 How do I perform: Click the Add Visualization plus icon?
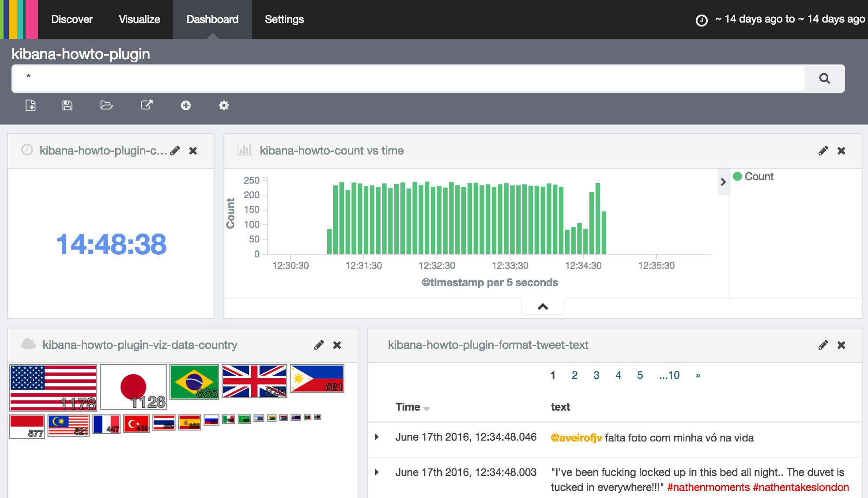coord(186,106)
